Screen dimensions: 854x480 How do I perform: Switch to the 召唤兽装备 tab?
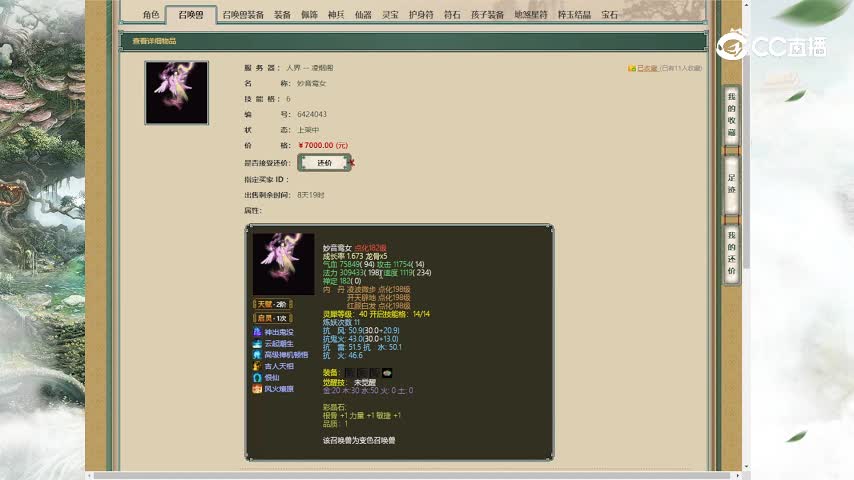click(x=243, y=15)
